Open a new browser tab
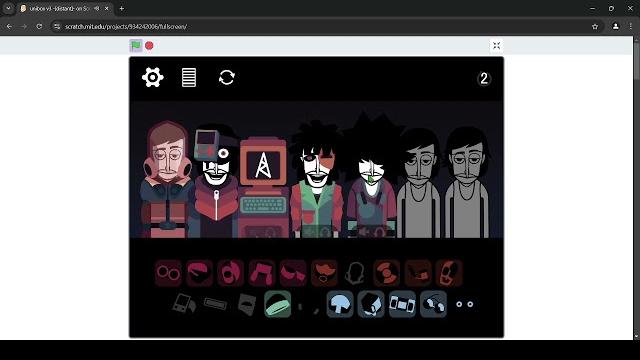Image resolution: width=640 pixels, height=360 pixels. [x=122, y=9]
